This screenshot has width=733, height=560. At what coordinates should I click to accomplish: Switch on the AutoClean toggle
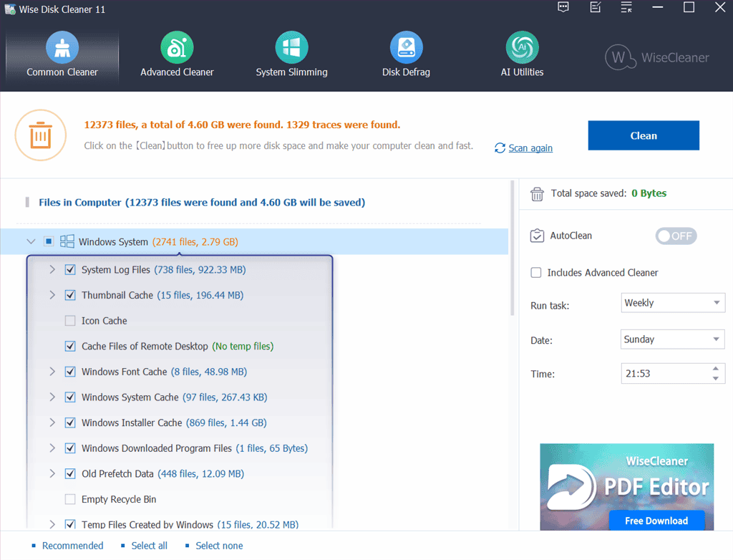pos(676,236)
